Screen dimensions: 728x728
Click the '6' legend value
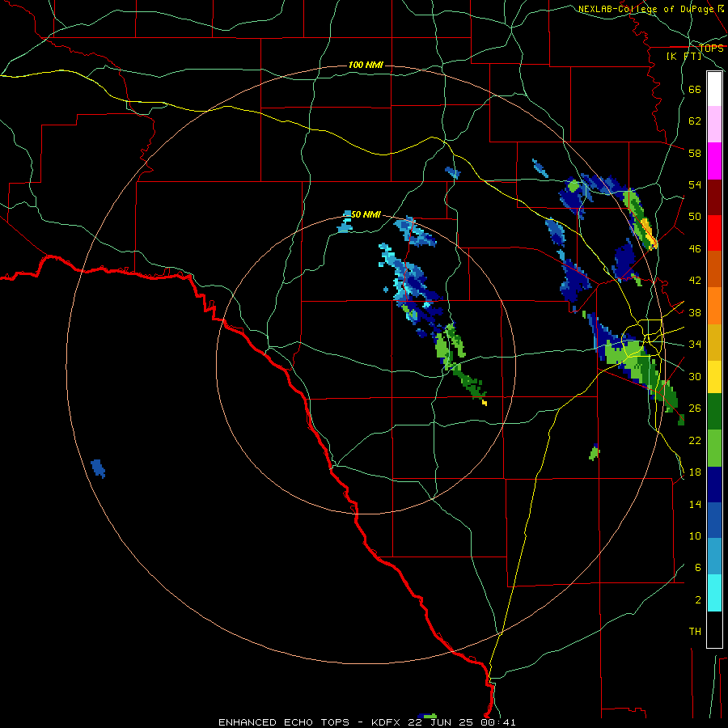[x=697, y=568]
